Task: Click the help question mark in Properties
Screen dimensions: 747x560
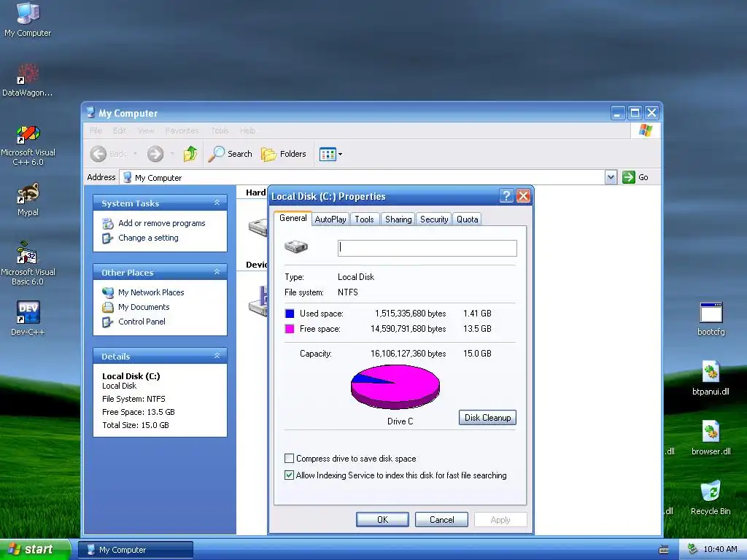Action: coord(506,195)
